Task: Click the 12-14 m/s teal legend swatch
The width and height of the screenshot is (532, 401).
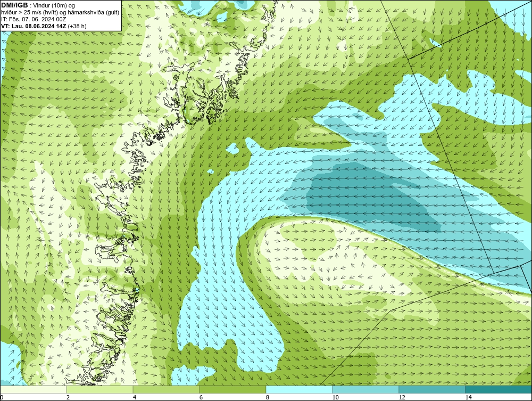Action: 432,389
